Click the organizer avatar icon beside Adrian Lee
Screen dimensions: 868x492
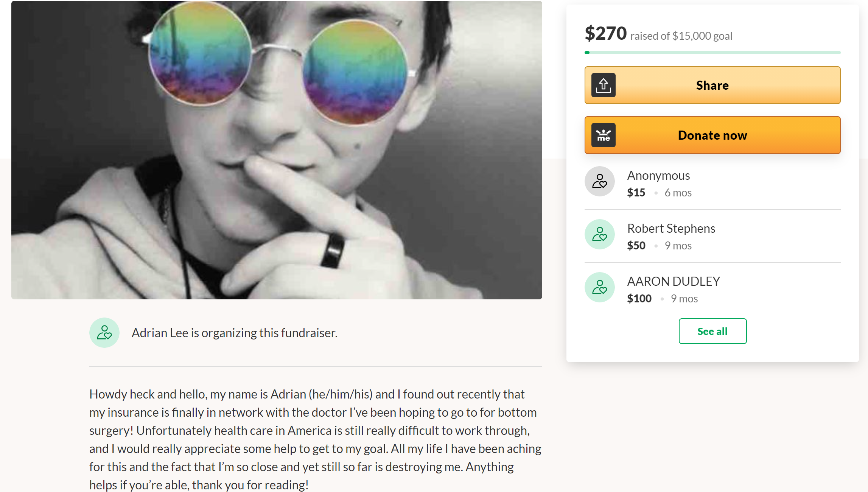(104, 333)
